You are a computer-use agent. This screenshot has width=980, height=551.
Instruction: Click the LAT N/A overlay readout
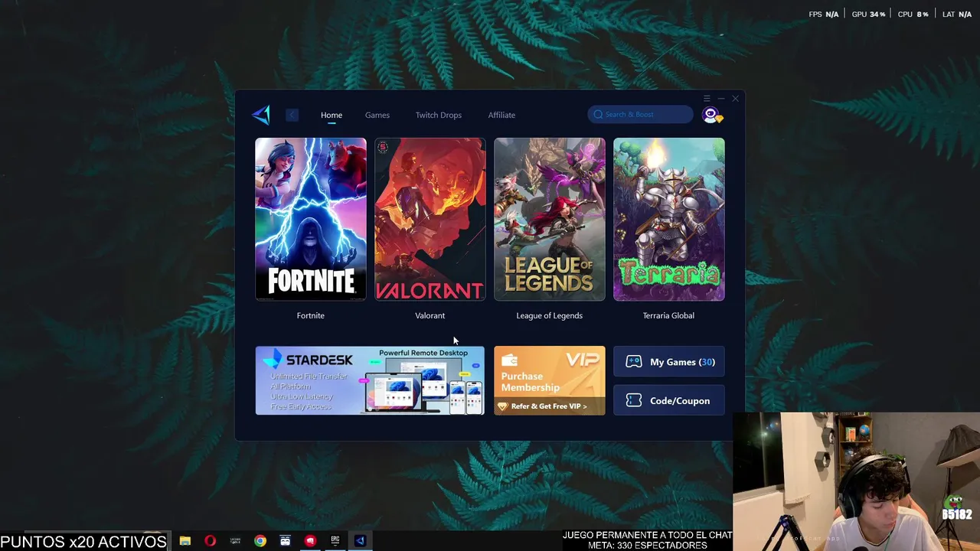[957, 15]
